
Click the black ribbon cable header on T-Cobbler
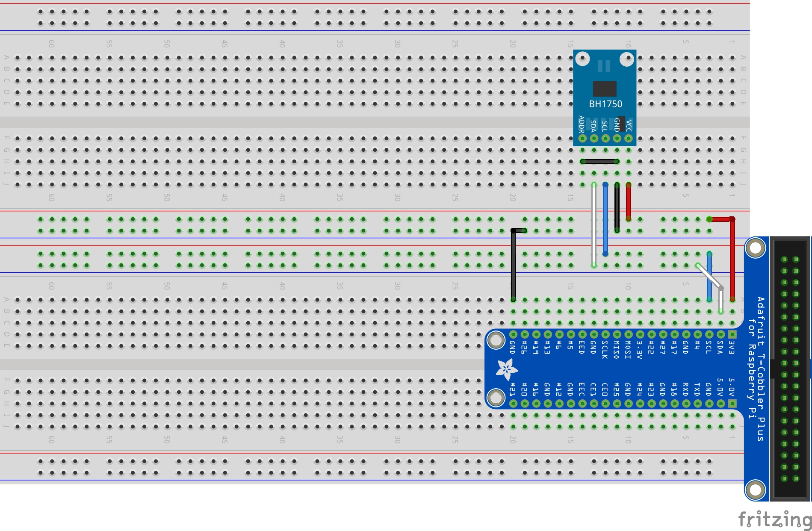tap(790, 368)
